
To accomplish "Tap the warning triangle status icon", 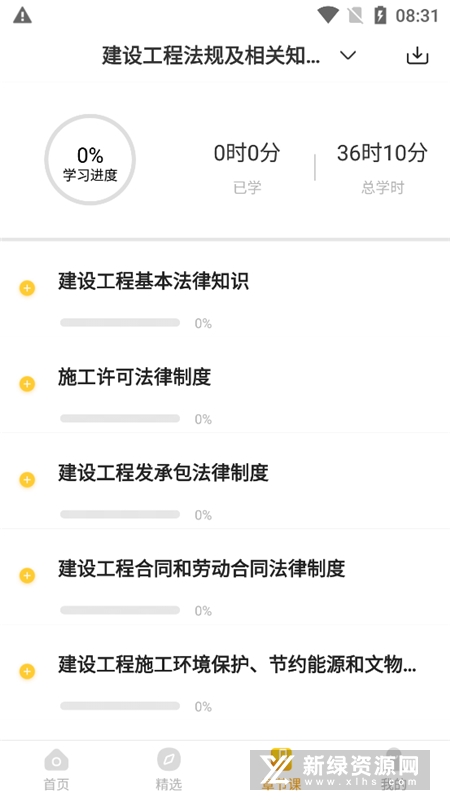I will [22, 15].
